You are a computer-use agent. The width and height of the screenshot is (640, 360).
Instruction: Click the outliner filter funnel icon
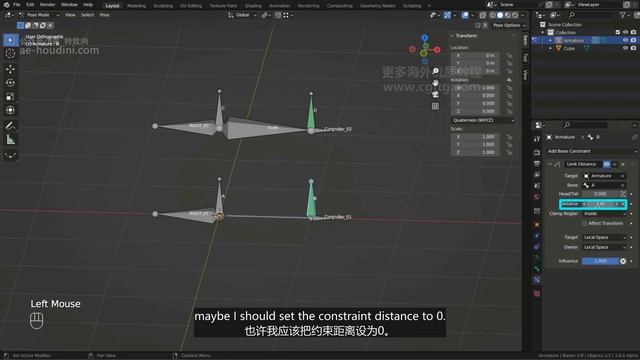coord(622,15)
